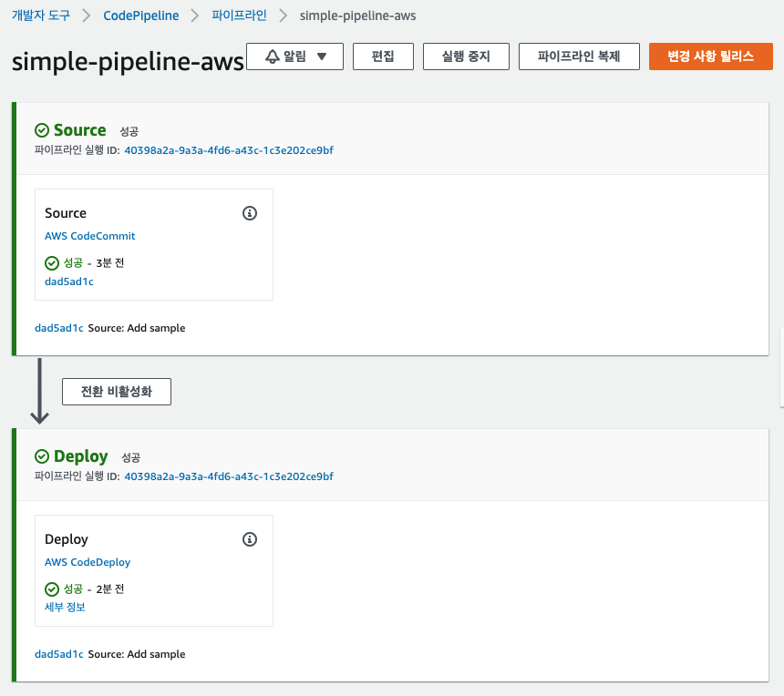Viewport: 784px width, 696px height.
Task: Go to the CodePipeline breadcrumb link
Action: (141, 15)
